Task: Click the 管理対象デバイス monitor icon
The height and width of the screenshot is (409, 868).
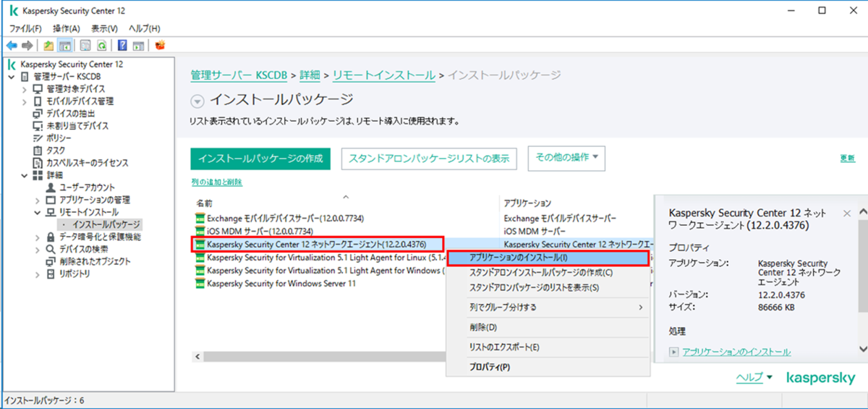Action: pos(39,89)
